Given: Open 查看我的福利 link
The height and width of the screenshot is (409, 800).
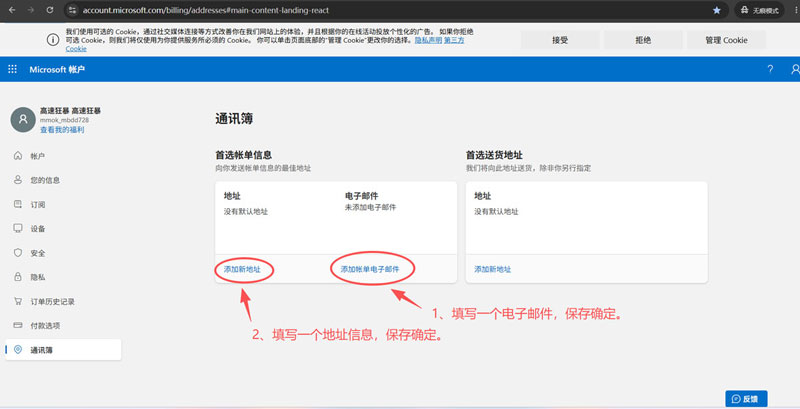Looking at the screenshot, I should [62, 130].
